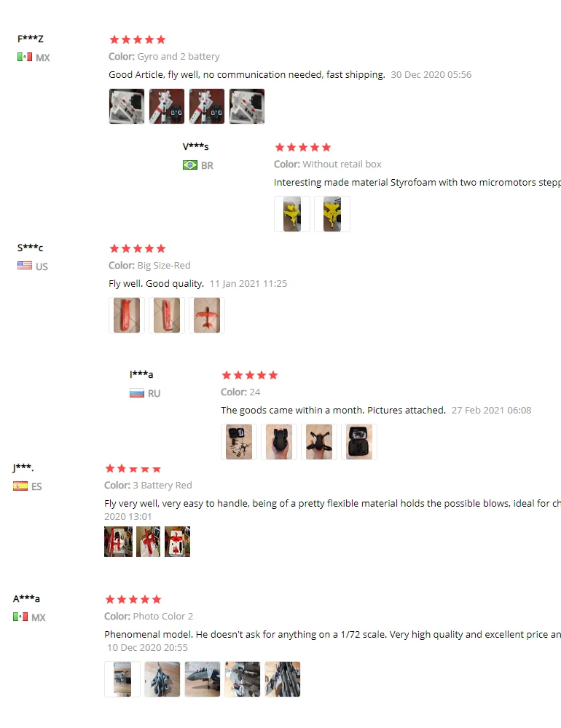Click the Mexico flag beside A***a
561x728 pixels.
(x=20, y=617)
